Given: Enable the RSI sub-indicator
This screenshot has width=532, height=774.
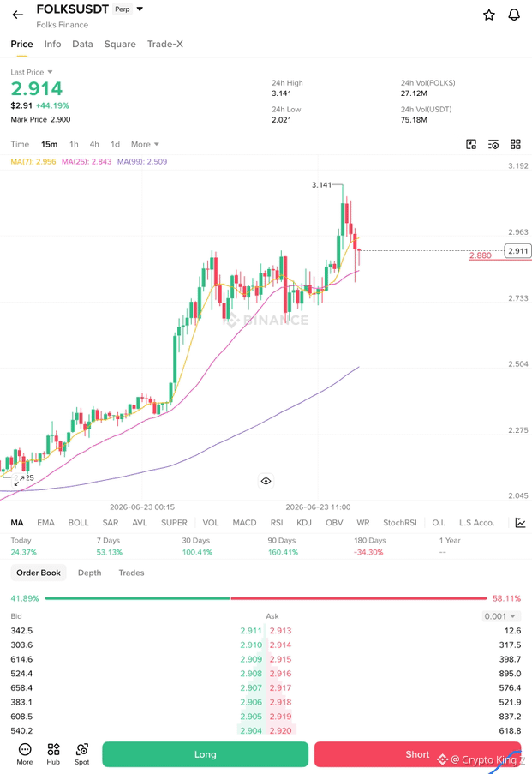Looking at the screenshot, I should [277, 523].
